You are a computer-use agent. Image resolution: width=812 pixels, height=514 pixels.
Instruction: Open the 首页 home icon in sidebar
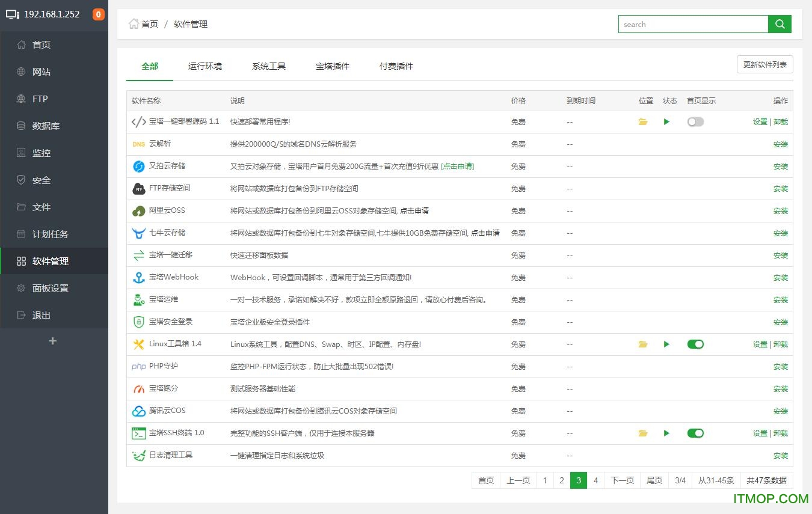23,44
